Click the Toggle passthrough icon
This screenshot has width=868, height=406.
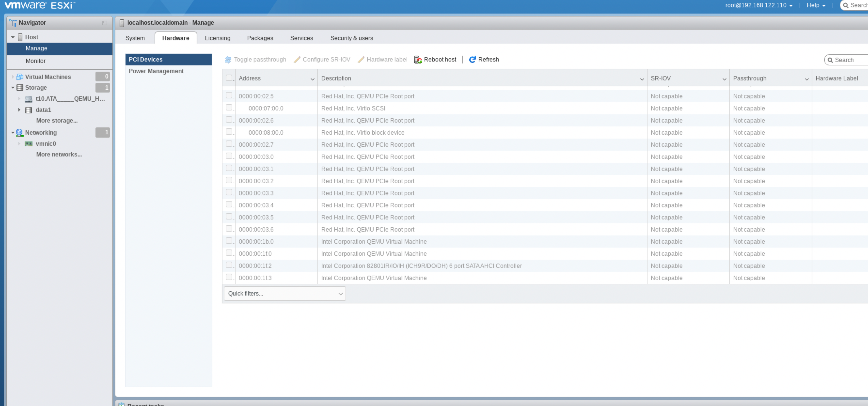pyautogui.click(x=228, y=60)
